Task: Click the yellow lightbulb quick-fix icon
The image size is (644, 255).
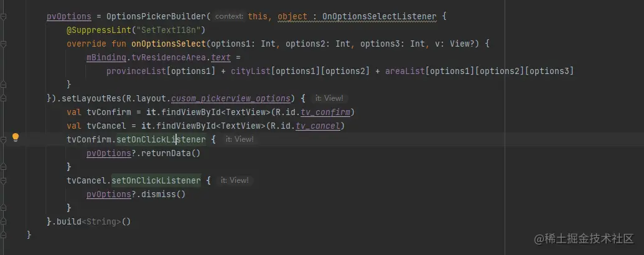Action: coord(15,137)
